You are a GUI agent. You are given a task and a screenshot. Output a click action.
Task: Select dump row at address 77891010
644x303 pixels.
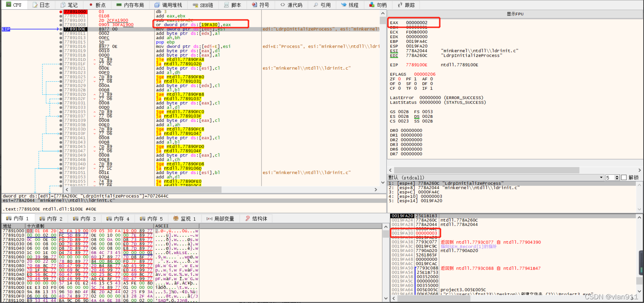click(101, 235)
